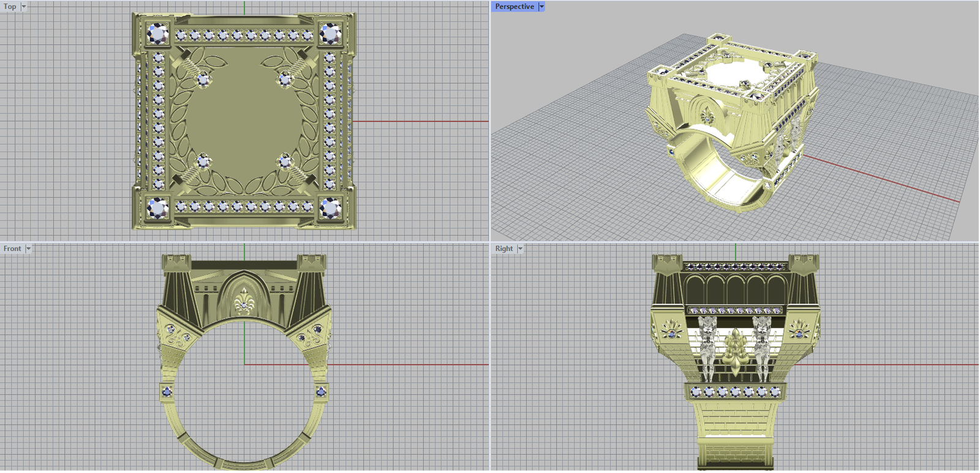Pick bottom-left corner diamond in Top view
Viewport: 980px width, 473px height.
coord(158,208)
